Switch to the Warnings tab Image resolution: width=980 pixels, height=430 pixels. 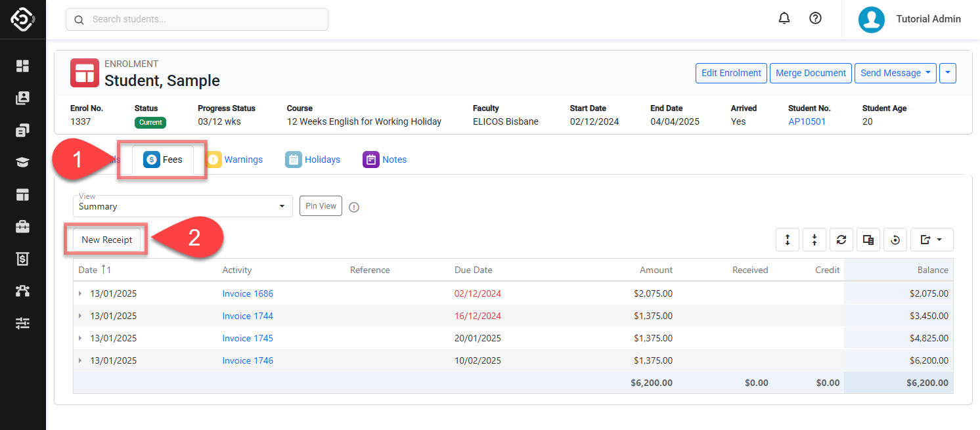point(243,160)
